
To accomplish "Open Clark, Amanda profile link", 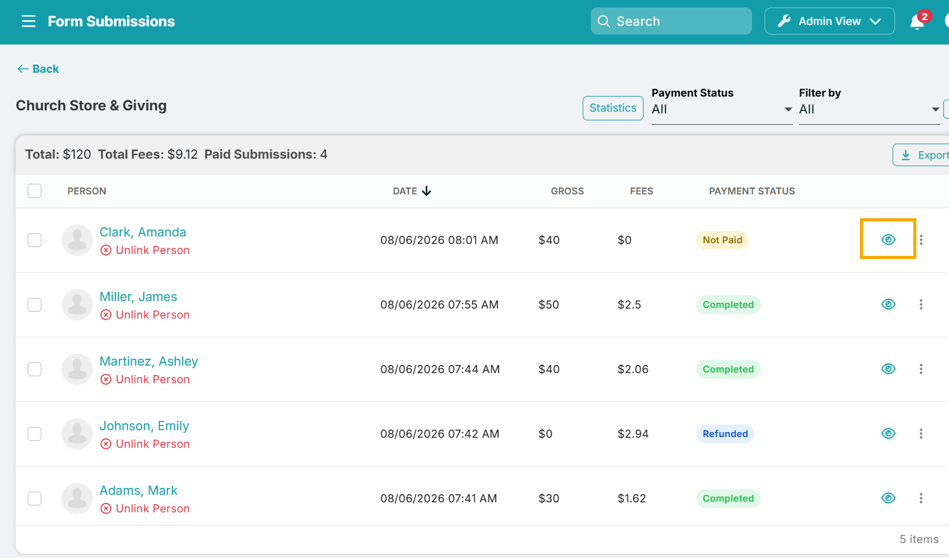I will [x=143, y=232].
